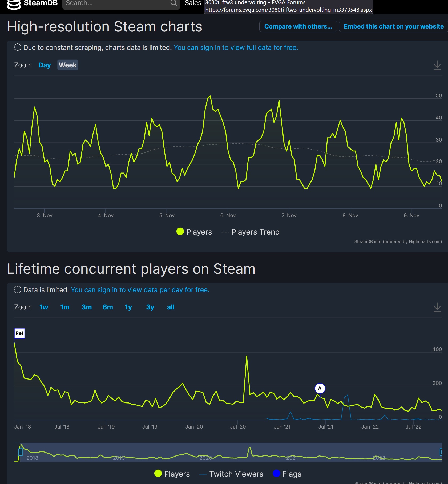
Task: Click sign in to view full data link
Action: (236, 48)
